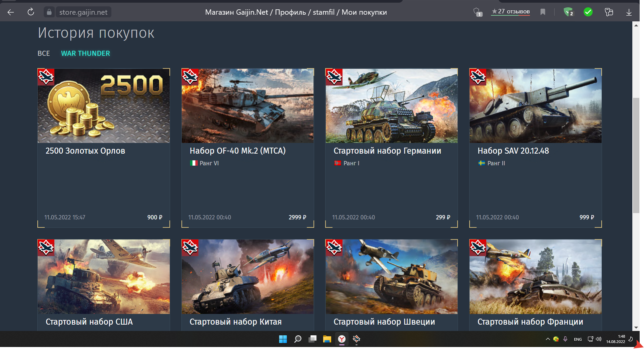
Task: Click the Набор SAV 20.12.48 title
Action: (513, 151)
